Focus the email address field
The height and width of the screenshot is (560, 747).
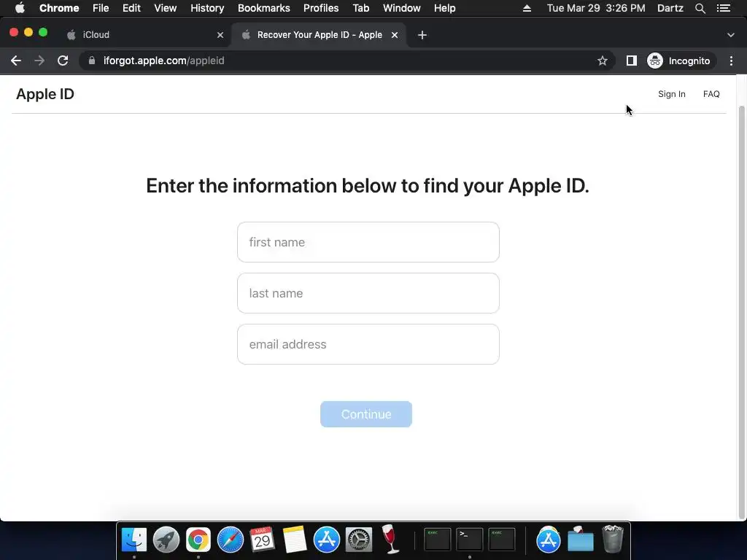pyautogui.click(x=368, y=344)
